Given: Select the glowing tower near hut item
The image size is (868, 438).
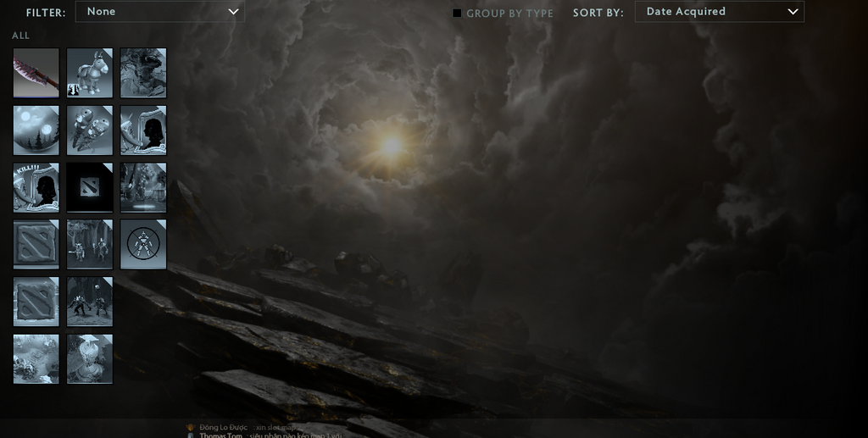Looking at the screenshot, I should [143, 187].
